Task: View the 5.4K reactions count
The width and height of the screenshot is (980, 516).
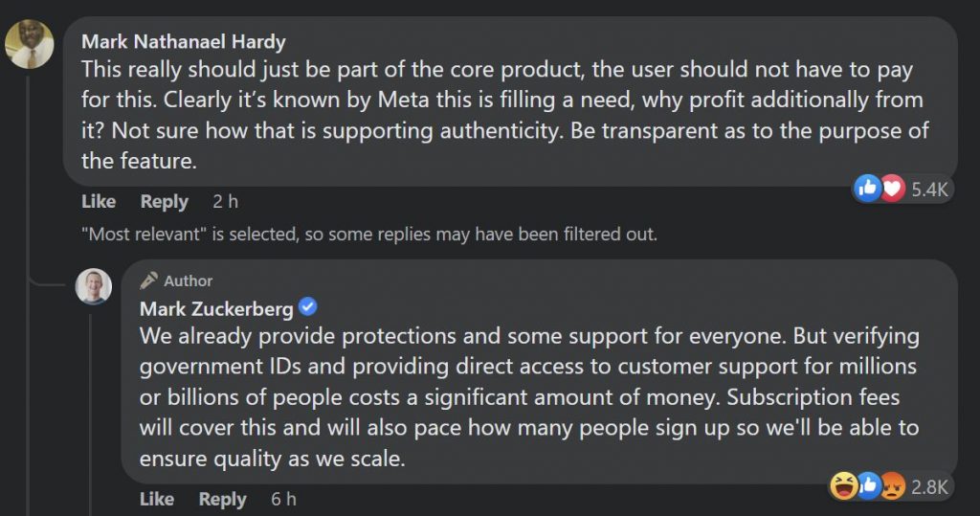Action: point(929,190)
